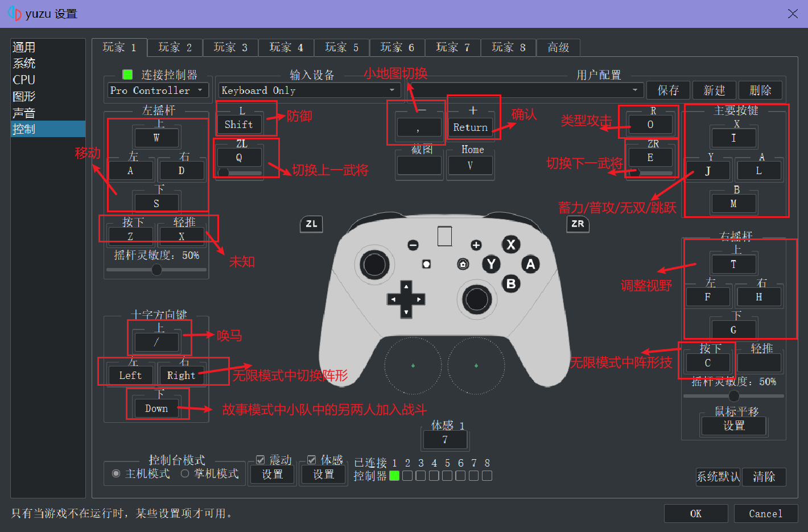Image resolution: width=808 pixels, height=532 pixels.
Task: Click the D-pad on the controller image
Action: [406, 299]
